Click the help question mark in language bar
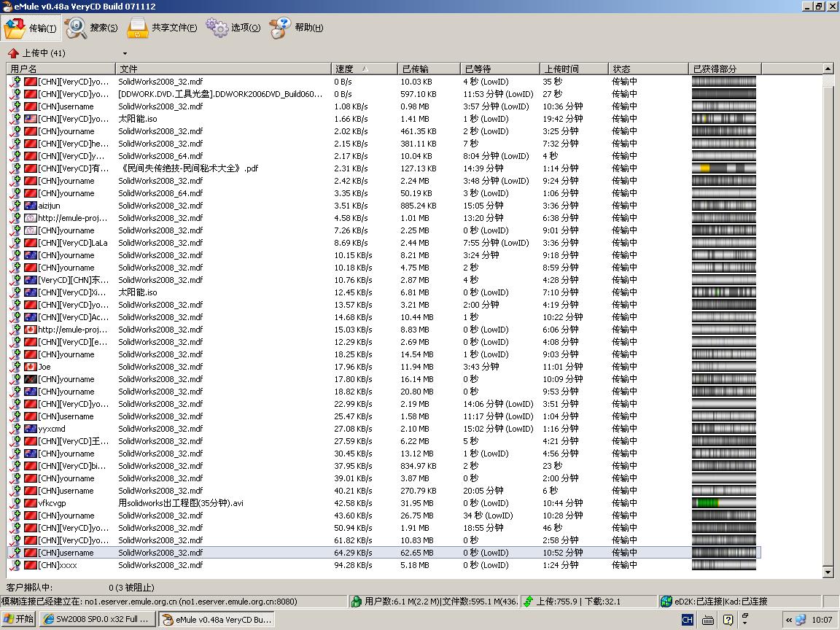The width and height of the screenshot is (840, 630). coord(728,620)
